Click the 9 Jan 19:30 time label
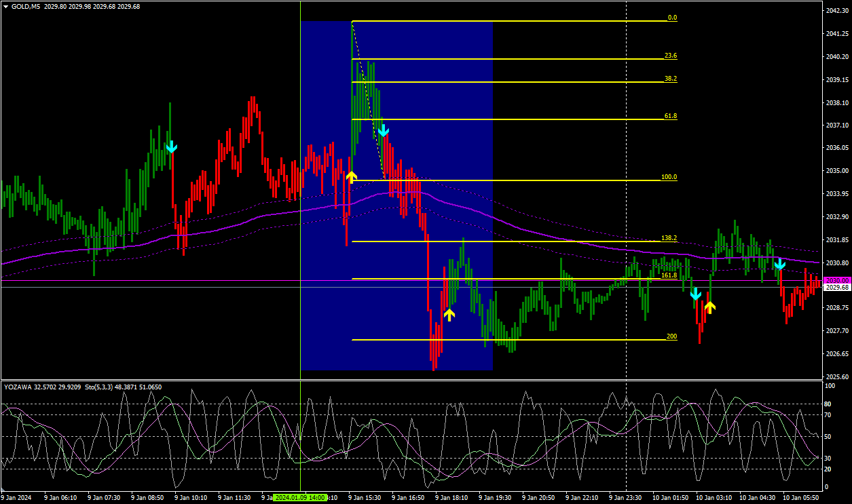This screenshot has width=852, height=504. click(x=495, y=498)
